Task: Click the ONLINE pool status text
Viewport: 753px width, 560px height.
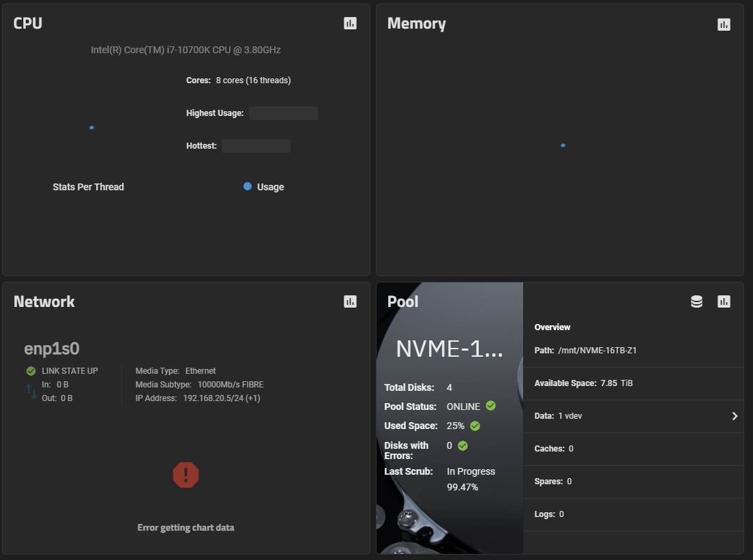Action: tap(463, 407)
